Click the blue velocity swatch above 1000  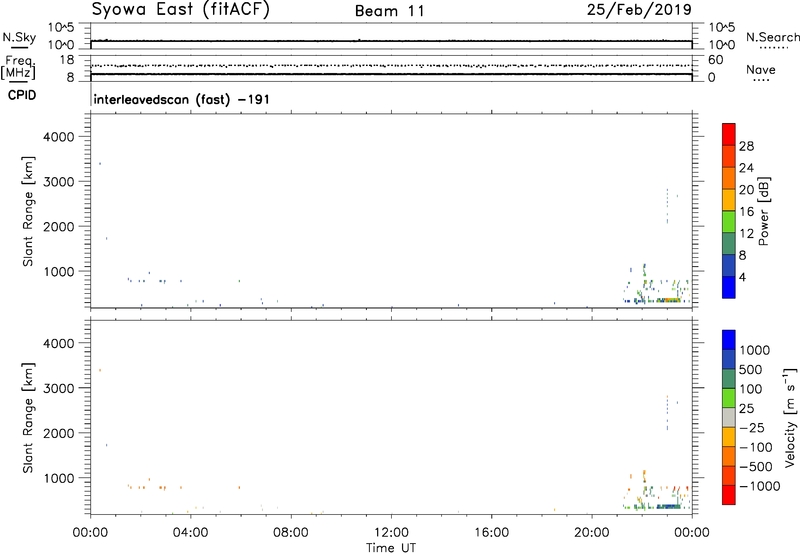pyautogui.click(x=729, y=340)
